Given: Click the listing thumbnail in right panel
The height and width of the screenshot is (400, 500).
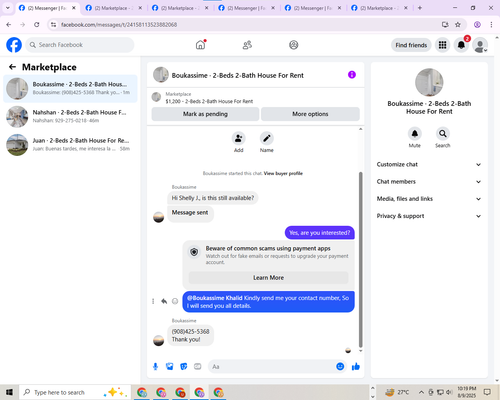Looking at the screenshot, I should click(x=429, y=83).
